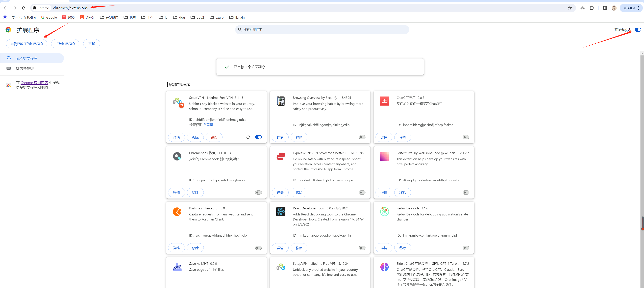
Task: Click the Postman Interceptor extension icon
Action: tap(177, 212)
